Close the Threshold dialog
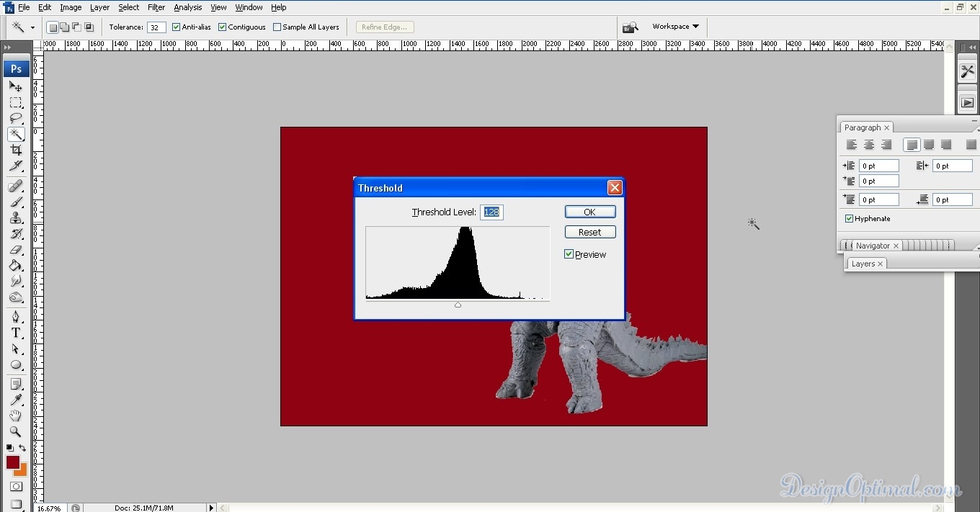Viewport: 980px width, 512px height. (x=615, y=188)
